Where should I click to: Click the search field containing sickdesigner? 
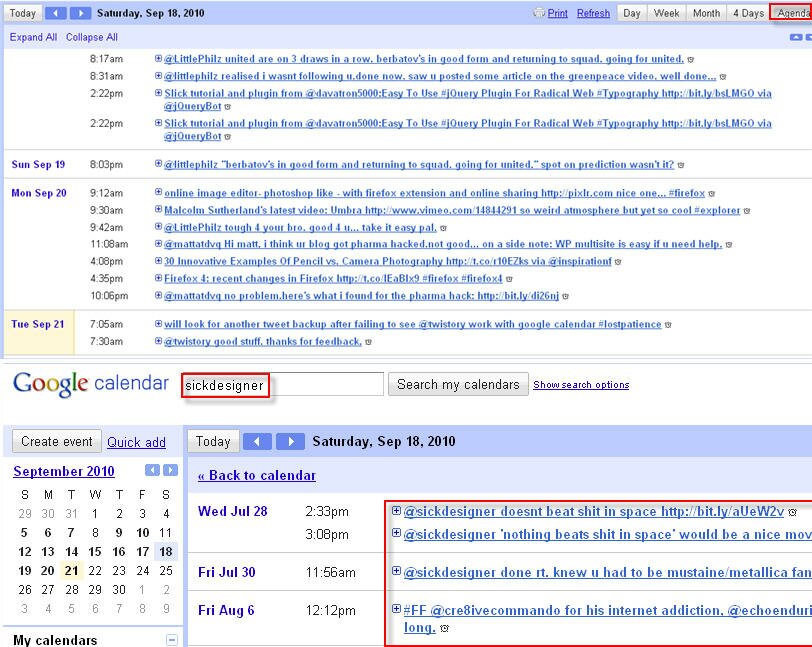tap(282, 384)
